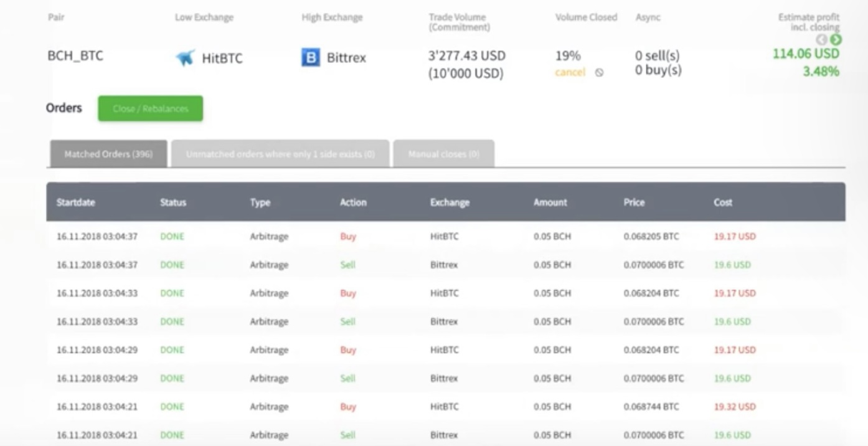
Task: Click the HitBTC logo icon
Action: click(x=185, y=59)
